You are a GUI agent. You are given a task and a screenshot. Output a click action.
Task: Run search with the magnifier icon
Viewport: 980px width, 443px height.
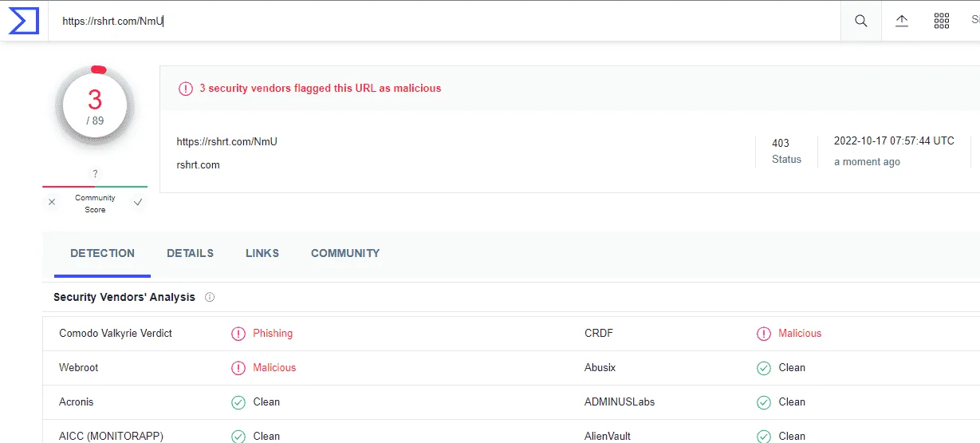[x=861, y=22]
